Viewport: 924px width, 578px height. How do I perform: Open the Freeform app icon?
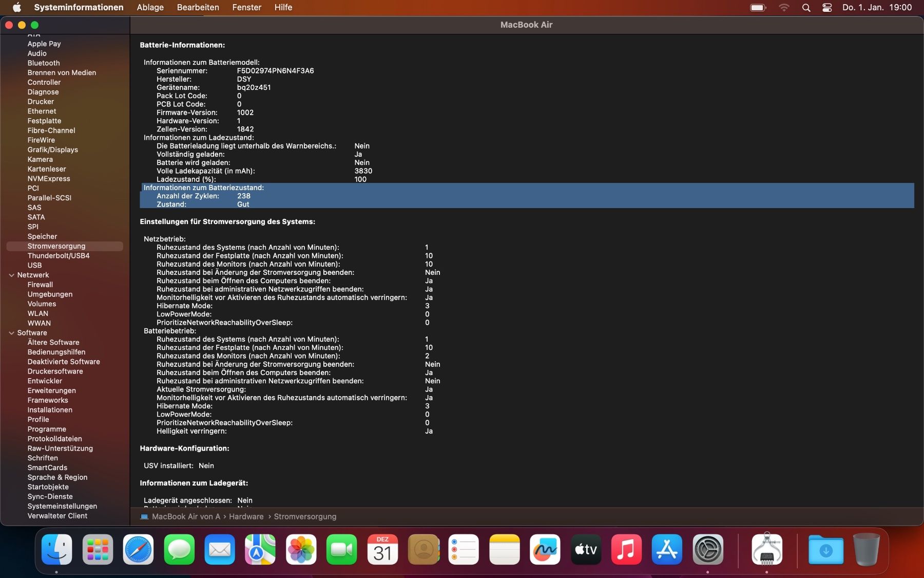pos(545,549)
